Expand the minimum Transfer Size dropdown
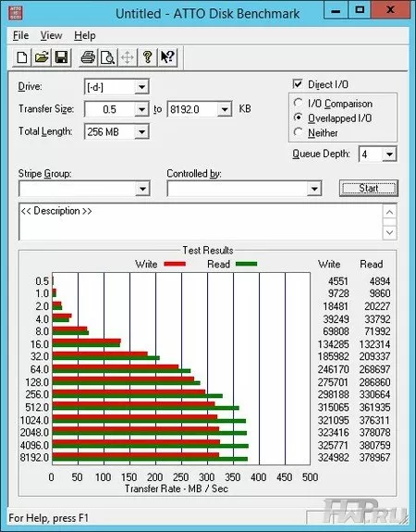Image resolution: width=416 pixels, height=532 pixels. coord(141,109)
